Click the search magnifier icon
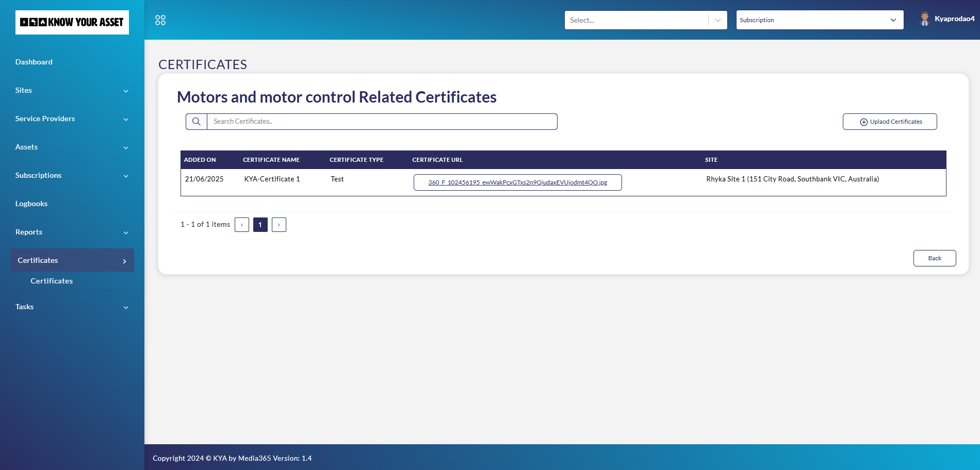The width and height of the screenshot is (980, 470). pos(197,122)
